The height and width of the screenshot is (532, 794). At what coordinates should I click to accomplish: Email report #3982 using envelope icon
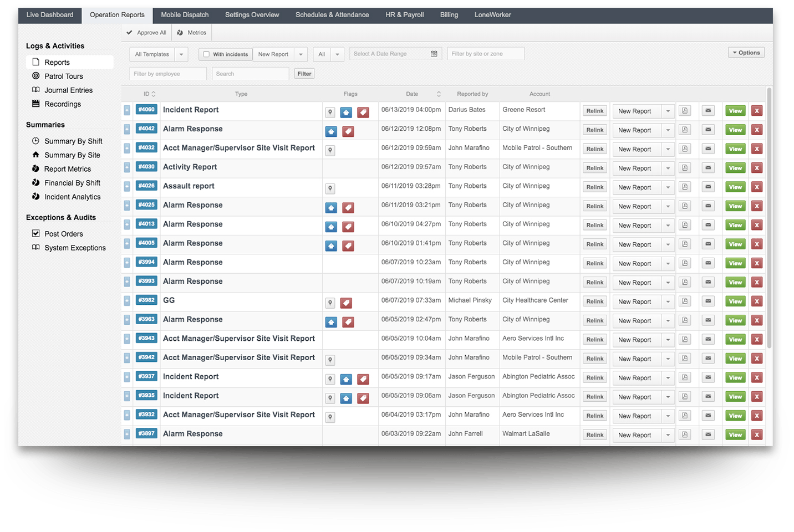708,301
